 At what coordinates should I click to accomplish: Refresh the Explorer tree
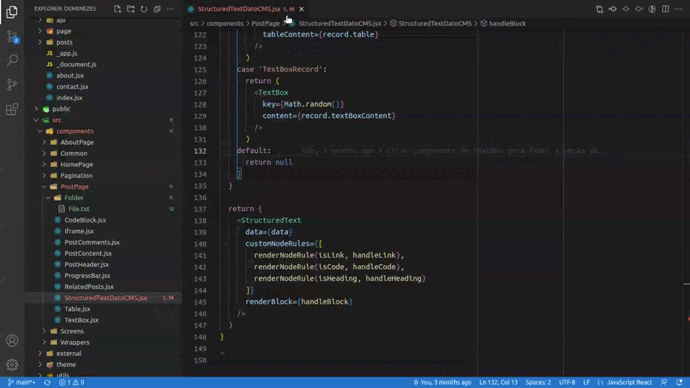144,9
